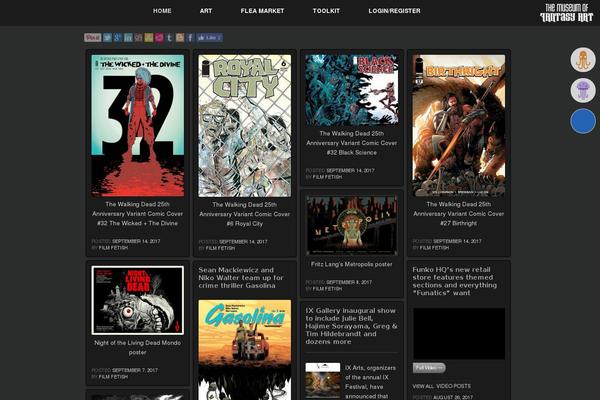
Task: Open The Museum of Fantasy Art logo
Action: [566, 13]
